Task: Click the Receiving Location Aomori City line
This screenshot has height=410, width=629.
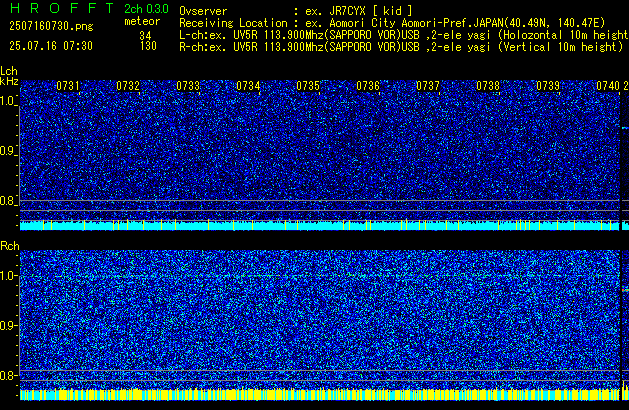Action: (x=392, y=23)
